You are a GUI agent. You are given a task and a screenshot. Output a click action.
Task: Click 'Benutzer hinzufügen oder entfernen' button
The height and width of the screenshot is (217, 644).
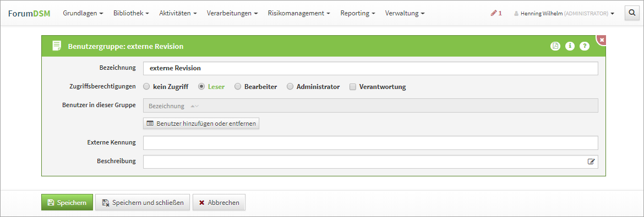pos(201,124)
